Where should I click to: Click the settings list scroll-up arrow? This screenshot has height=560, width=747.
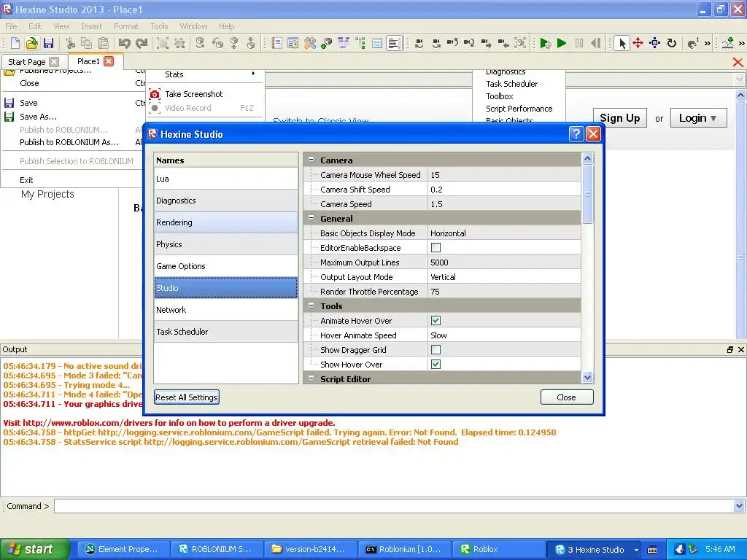[x=587, y=158]
